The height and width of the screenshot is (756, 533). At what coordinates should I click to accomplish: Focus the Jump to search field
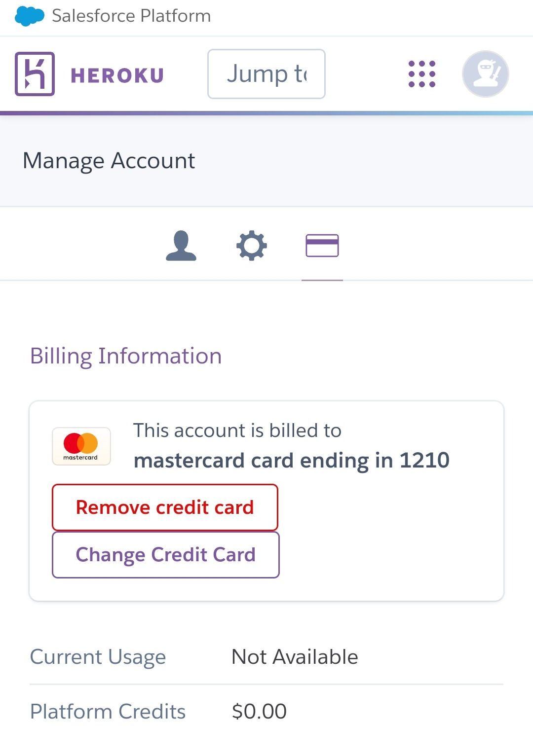(266, 74)
